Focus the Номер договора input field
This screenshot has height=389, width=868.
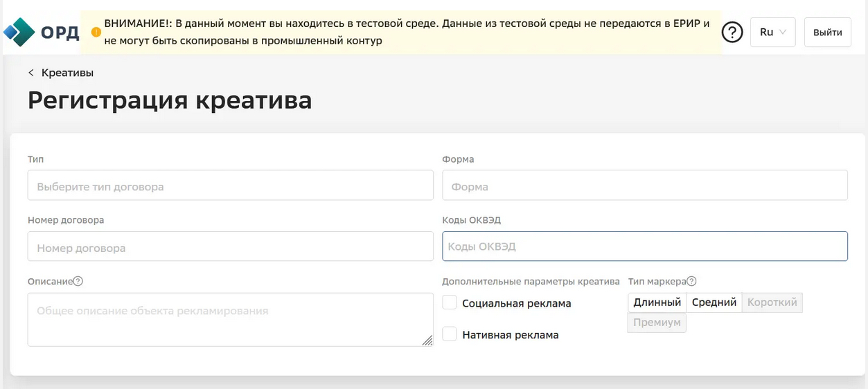pos(231,246)
